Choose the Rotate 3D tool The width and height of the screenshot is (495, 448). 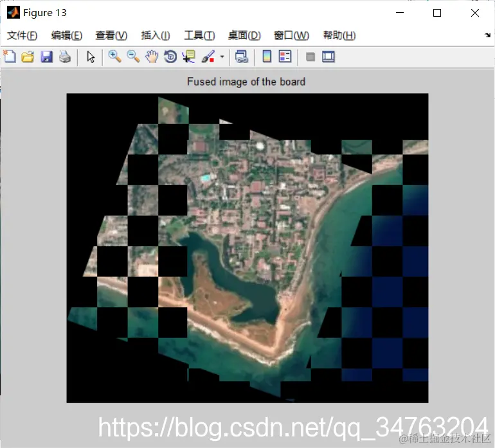tap(170, 57)
